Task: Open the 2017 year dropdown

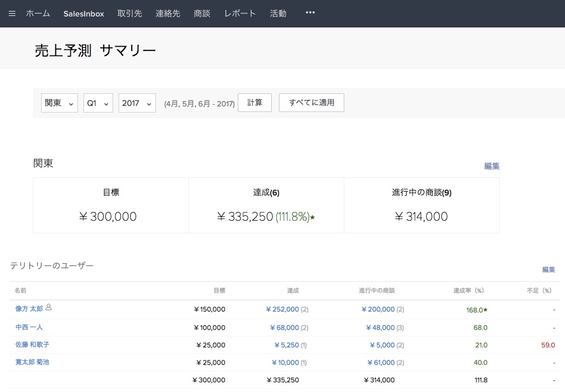Action: 137,103
